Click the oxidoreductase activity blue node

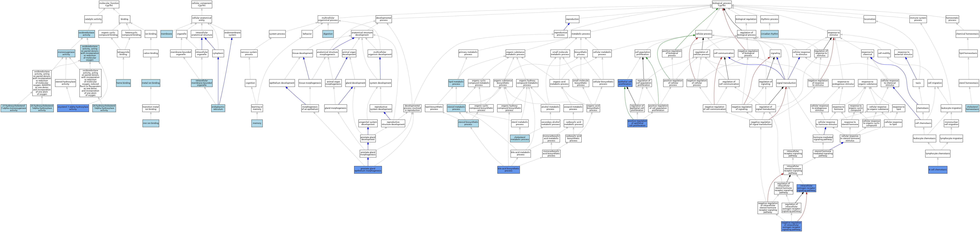click(x=86, y=34)
